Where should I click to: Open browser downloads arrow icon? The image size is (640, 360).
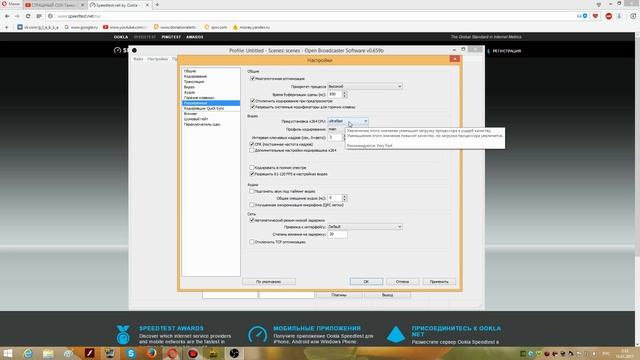pyautogui.click(x=619, y=16)
